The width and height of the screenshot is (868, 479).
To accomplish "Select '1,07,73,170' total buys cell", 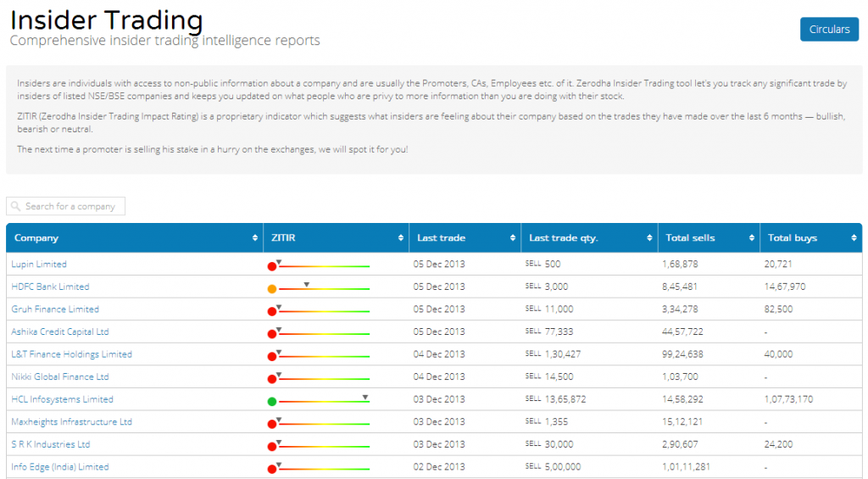I will (x=789, y=399).
